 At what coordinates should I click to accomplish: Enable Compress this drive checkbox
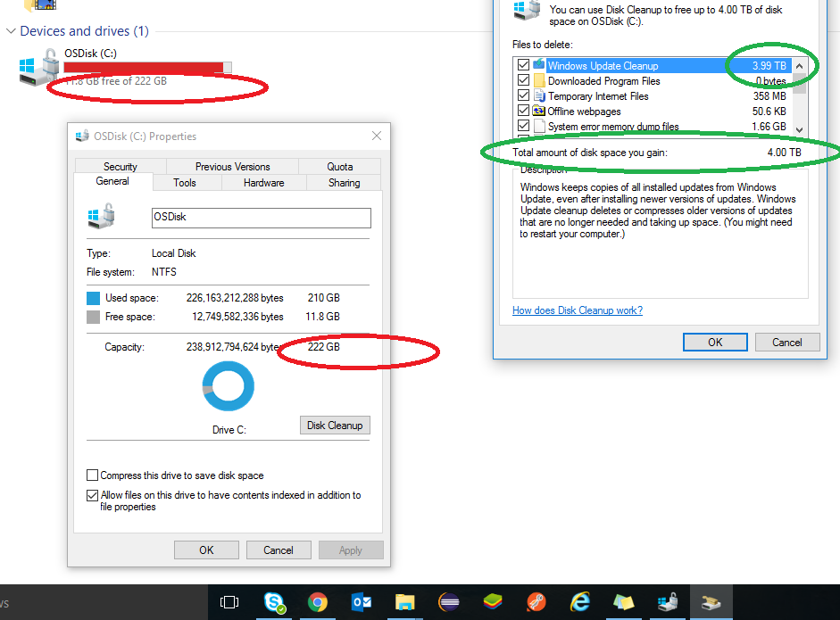(x=92, y=475)
